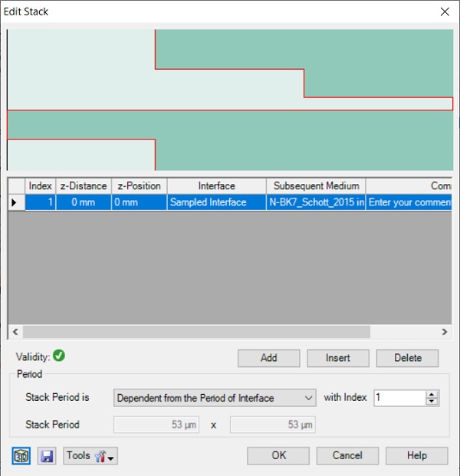Open the Stack Period dependency dropdown

coord(215,398)
